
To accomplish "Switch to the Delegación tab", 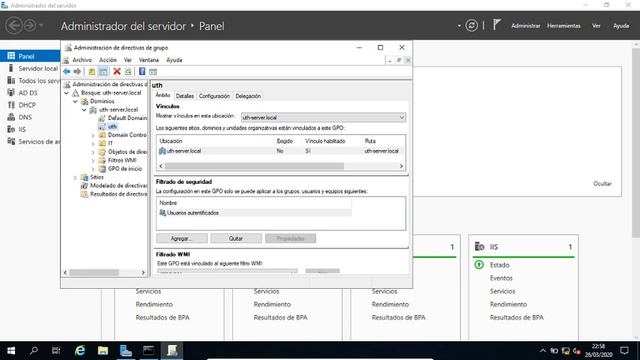I will tap(248, 96).
